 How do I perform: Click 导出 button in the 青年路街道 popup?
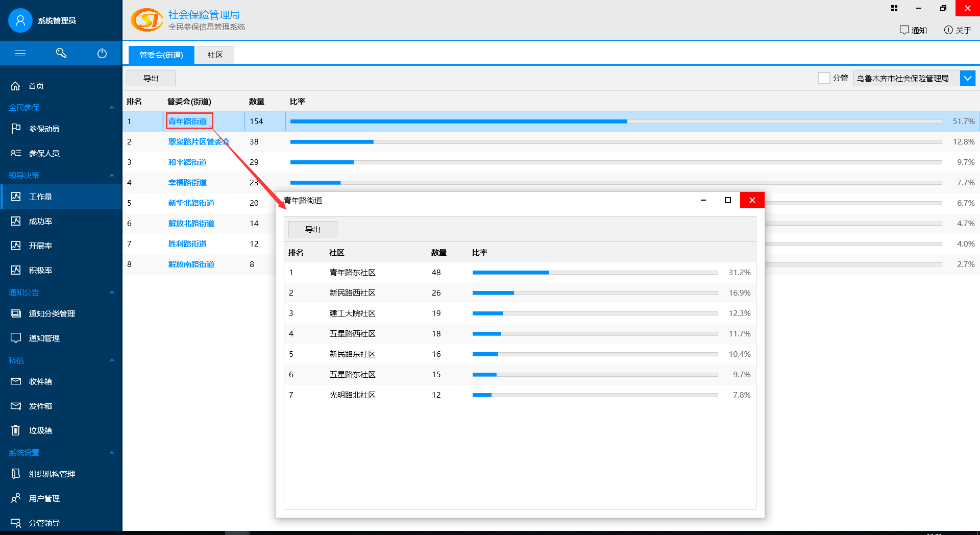point(312,229)
